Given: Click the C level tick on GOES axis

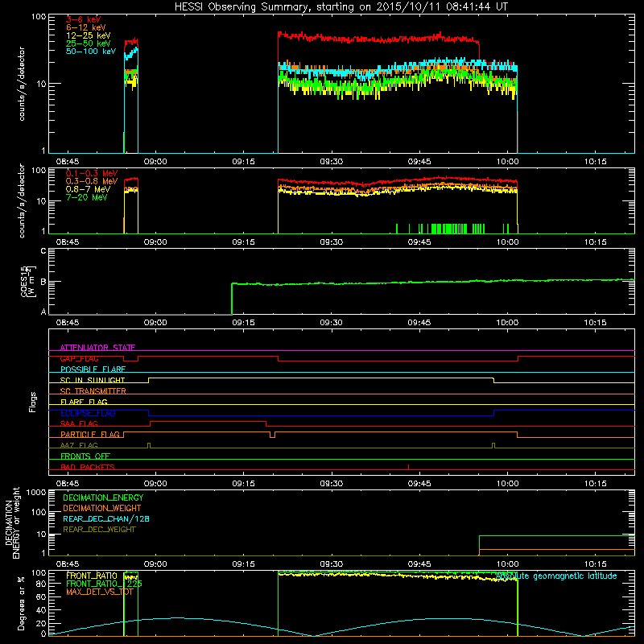Looking at the screenshot, I should (43, 250).
